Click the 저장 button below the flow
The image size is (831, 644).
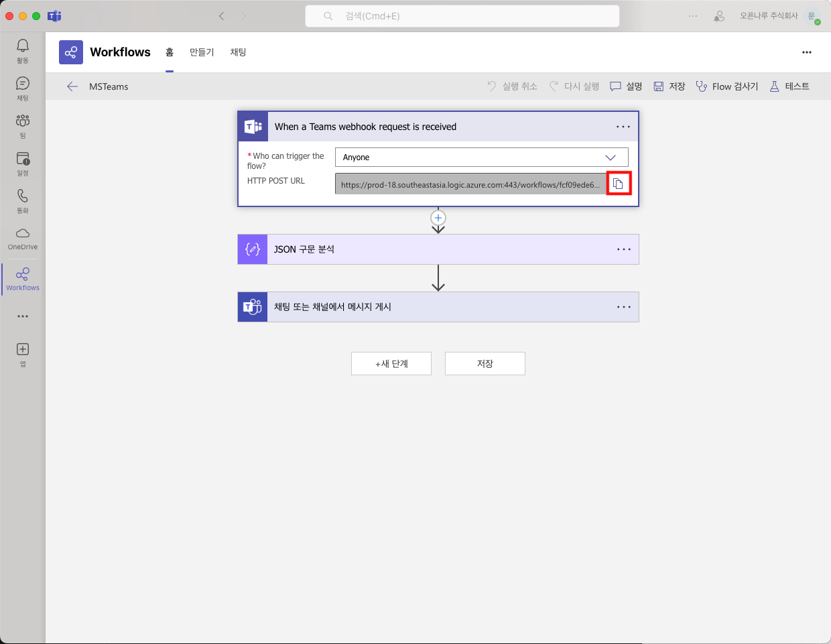point(485,364)
